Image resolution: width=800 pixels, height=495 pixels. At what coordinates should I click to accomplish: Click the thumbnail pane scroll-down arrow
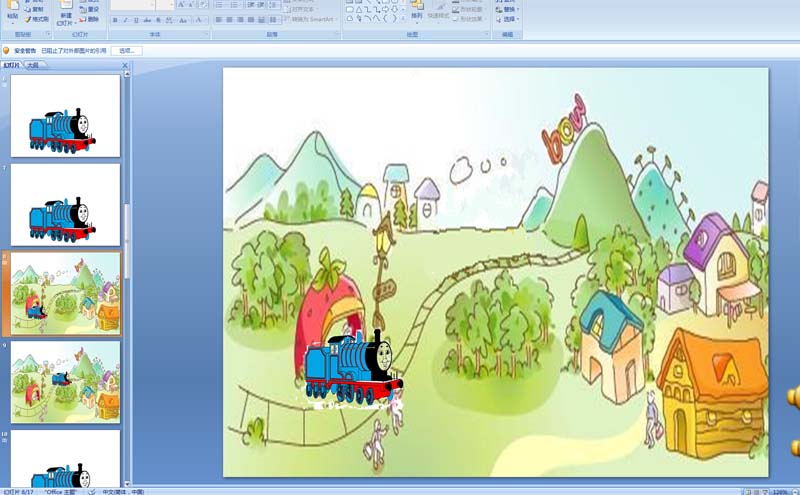pos(127,483)
